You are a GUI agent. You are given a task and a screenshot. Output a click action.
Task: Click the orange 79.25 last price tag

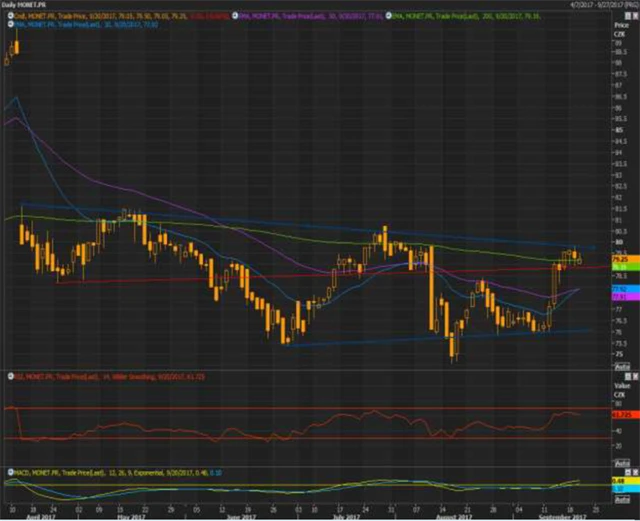click(618, 257)
